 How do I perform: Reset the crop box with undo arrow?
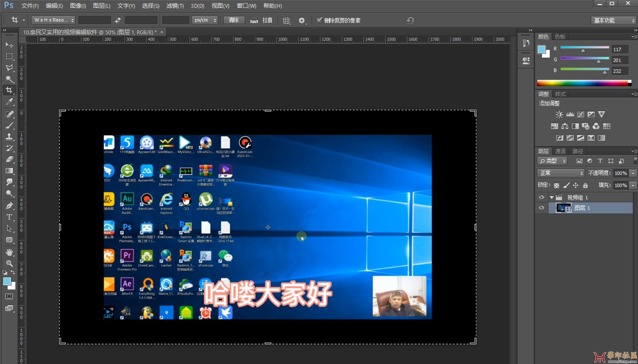[410, 20]
